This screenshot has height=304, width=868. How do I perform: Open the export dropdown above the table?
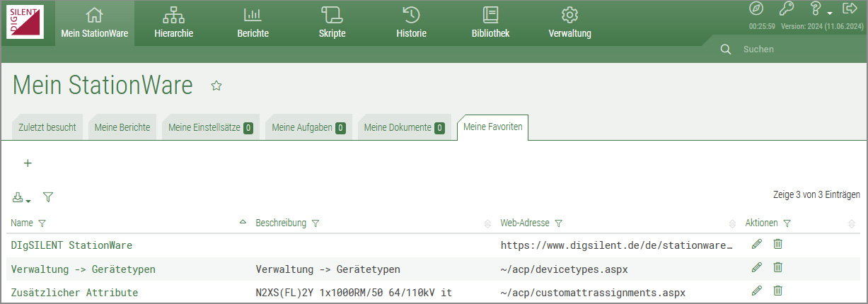tap(21, 198)
